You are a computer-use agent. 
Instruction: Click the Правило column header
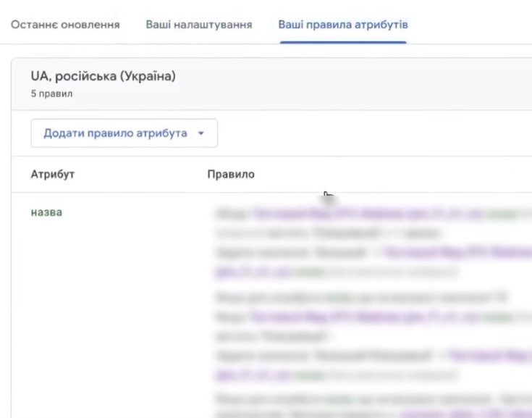[230, 175]
